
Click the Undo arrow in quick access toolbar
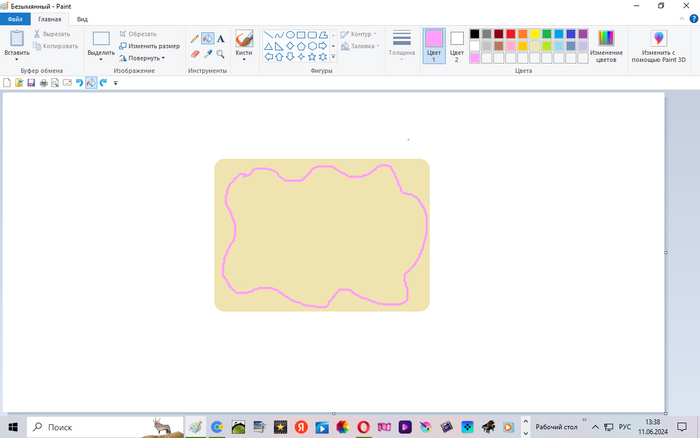(x=79, y=83)
